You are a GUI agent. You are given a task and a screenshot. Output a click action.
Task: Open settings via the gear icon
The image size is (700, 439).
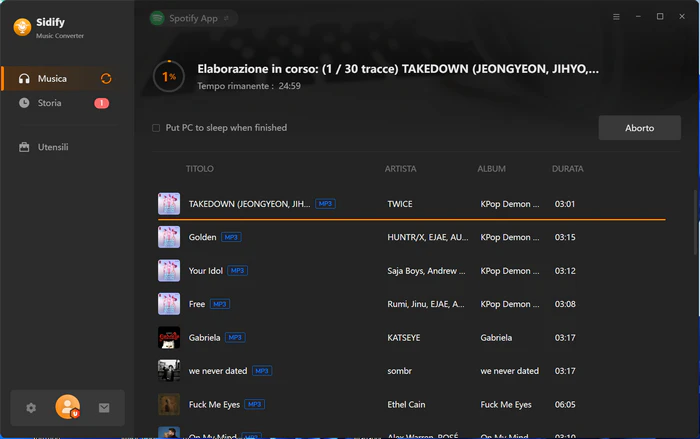(31, 408)
